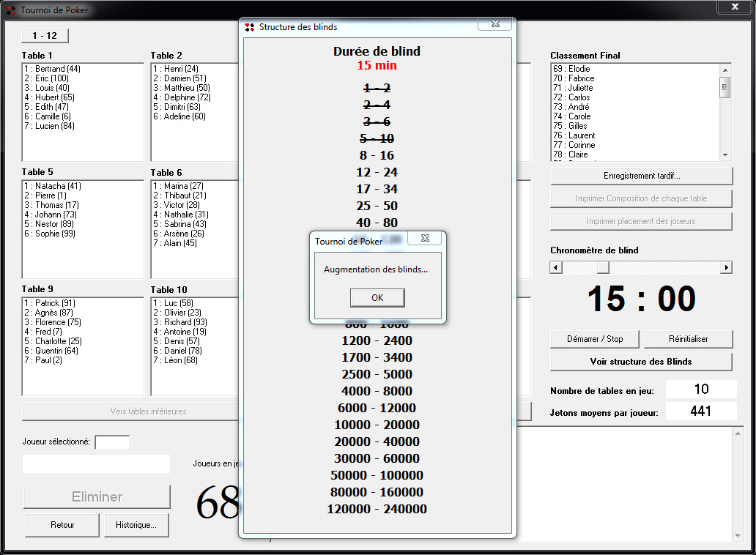Open Enregistrement tardif dialog
The height and width of the screenshot is (555, 756).
pos(641,176)
